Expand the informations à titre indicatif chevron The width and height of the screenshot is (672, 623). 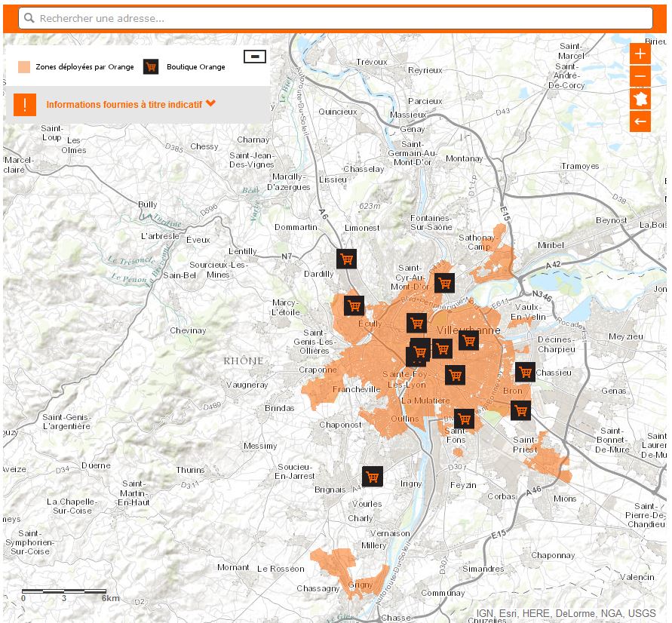(210, 103)
